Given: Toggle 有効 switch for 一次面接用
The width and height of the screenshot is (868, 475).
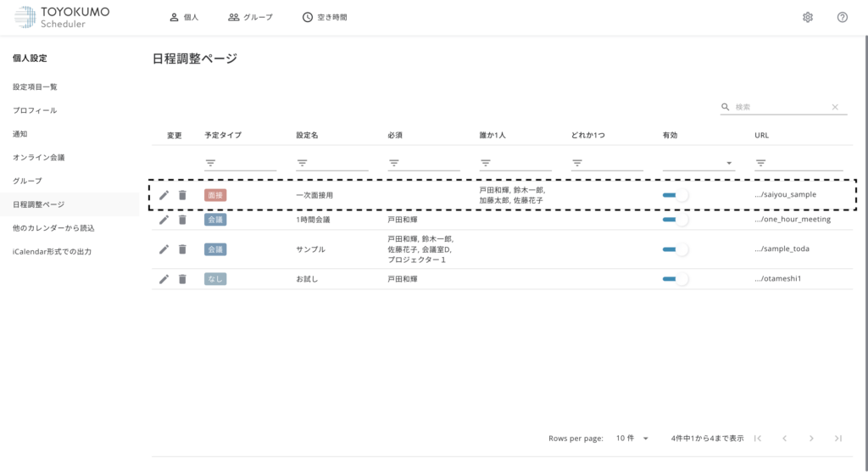Looking at the screenshot, I should (676, 195).
